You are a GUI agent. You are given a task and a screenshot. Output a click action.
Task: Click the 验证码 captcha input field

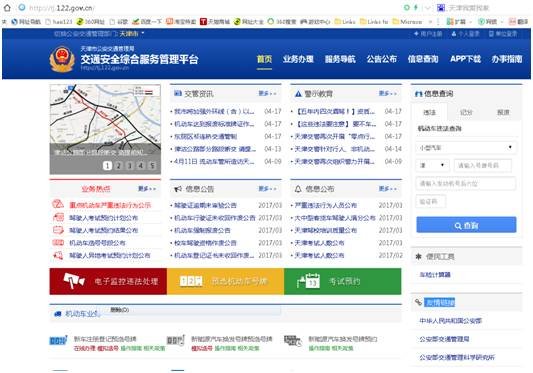tap(431, 202)
